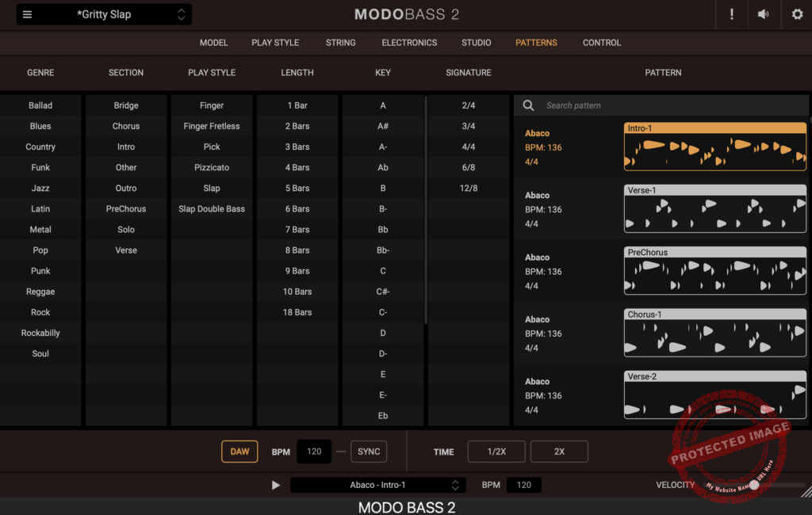
Task: Select the Country genre
Action: (40, 147)
